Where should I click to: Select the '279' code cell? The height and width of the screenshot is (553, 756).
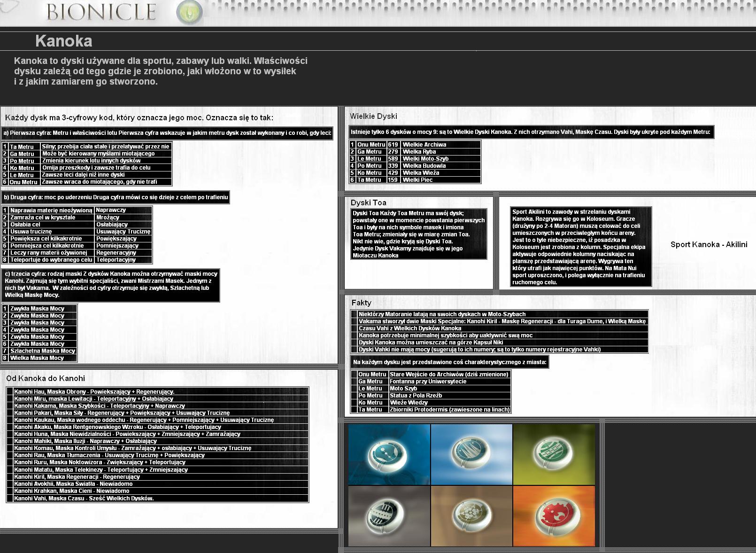393,152
